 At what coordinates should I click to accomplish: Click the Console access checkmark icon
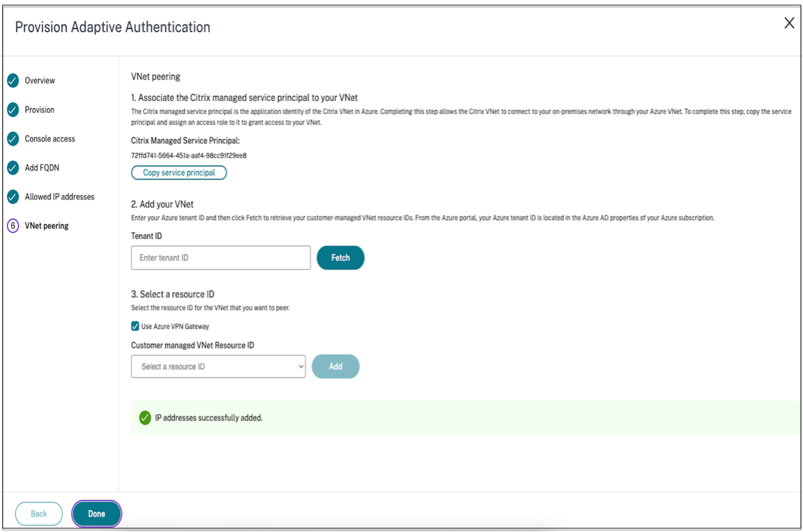[13, 139]
